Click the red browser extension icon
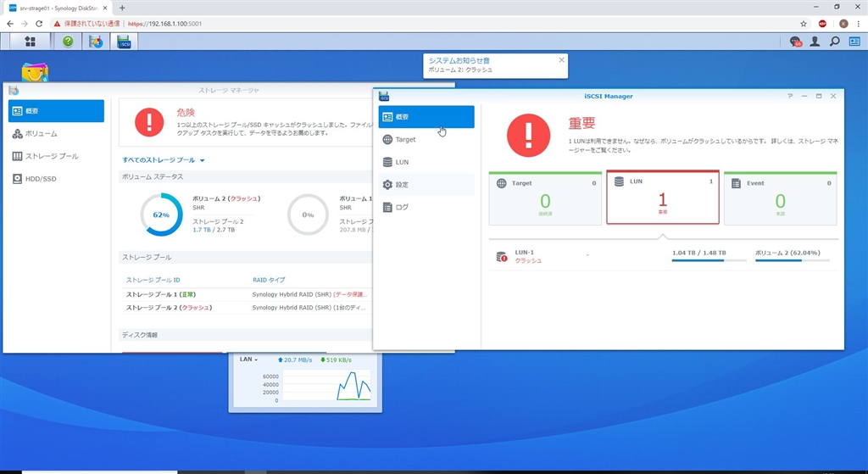 (x=822, y=24)
